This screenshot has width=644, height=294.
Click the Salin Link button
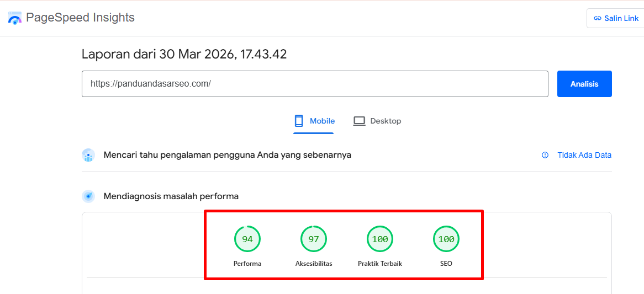pyautogui.click(x=616, y=18)
